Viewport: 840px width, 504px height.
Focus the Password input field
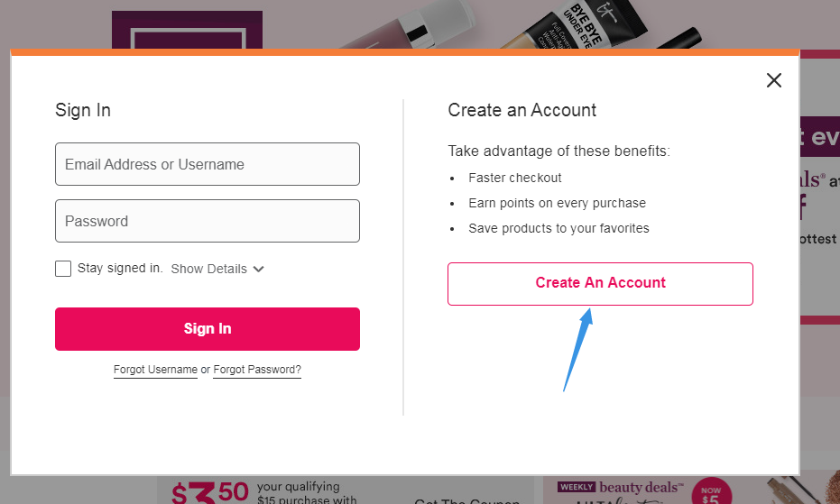point(208,221)
